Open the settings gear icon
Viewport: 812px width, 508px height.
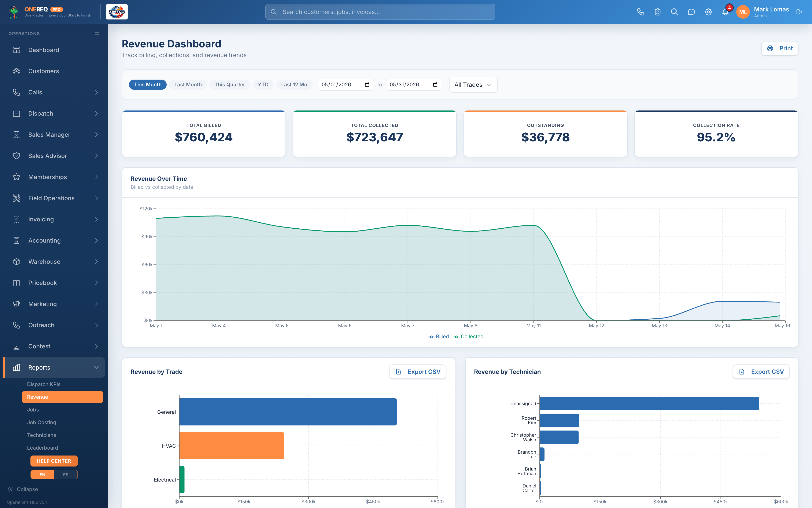[708, 12]
